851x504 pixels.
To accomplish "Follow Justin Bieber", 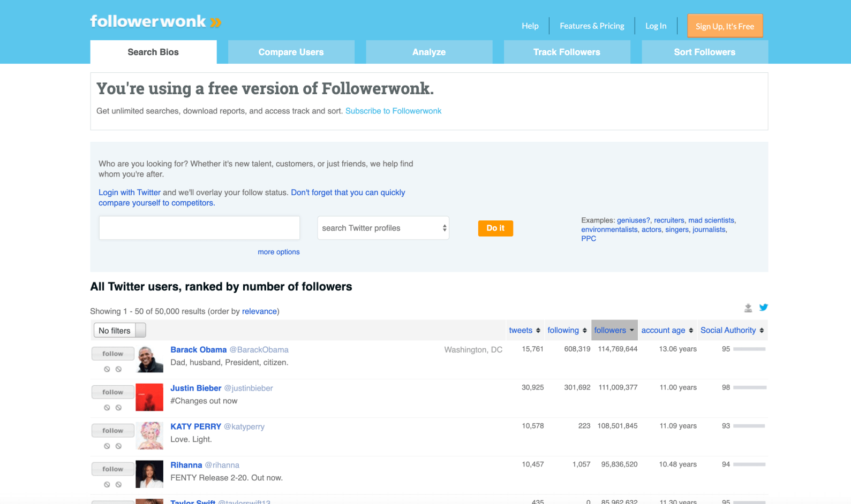I will (112, 392).
